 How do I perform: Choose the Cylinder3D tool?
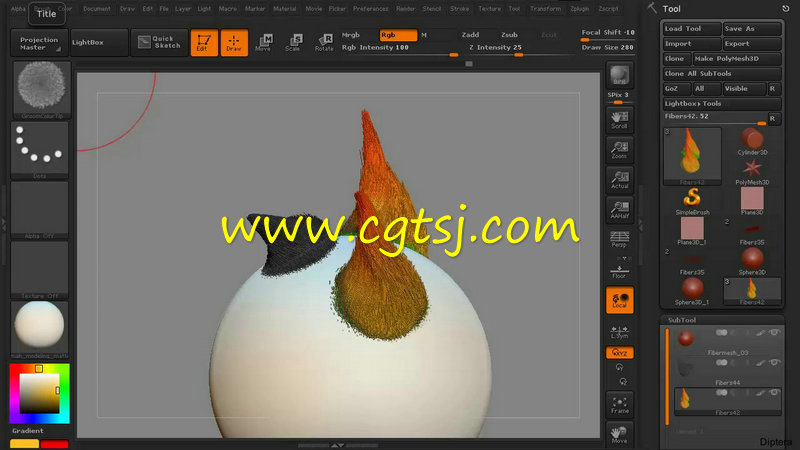coord(752,141)
